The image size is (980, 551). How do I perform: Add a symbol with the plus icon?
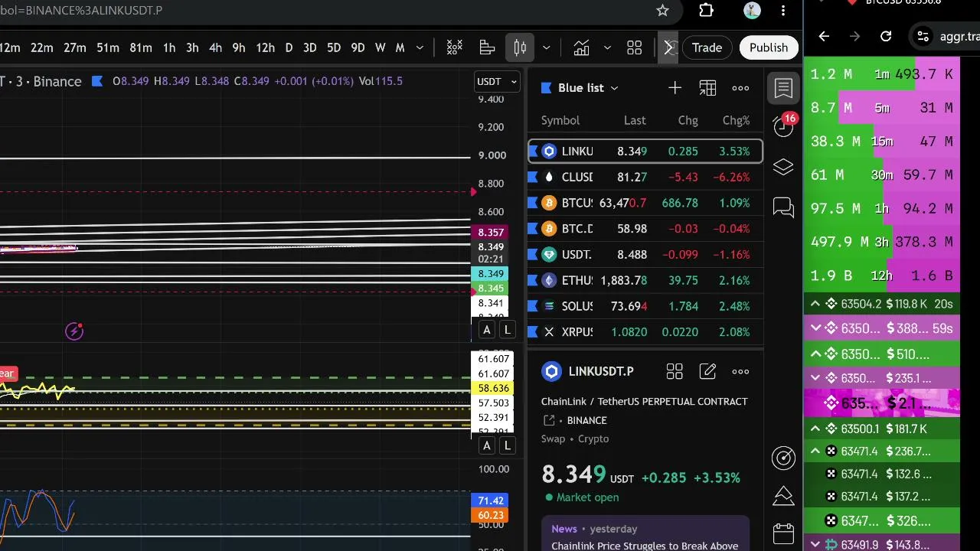pyautogui.click(x=675, y=88)
